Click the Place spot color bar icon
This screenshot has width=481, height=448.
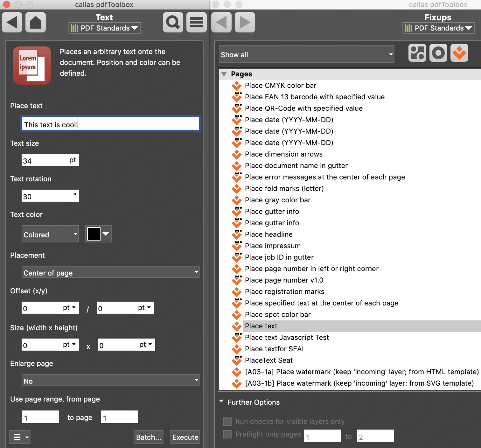click(x=237, y=315)
